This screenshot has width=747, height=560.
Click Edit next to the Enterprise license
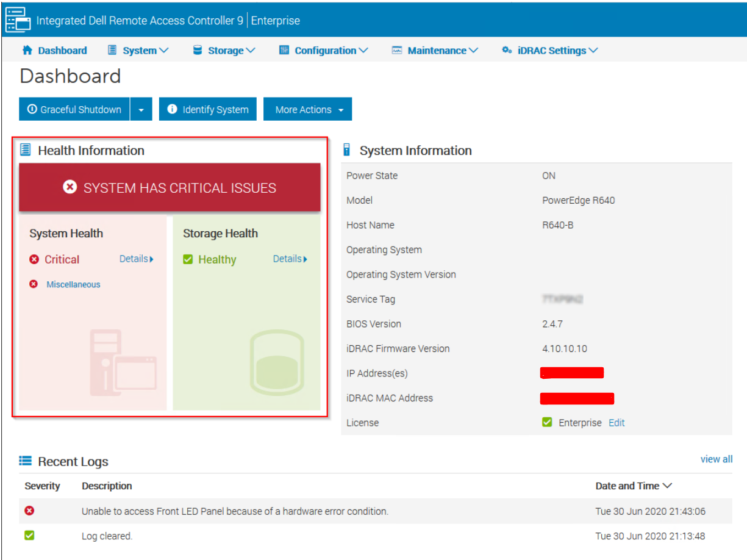pos(617,422)
